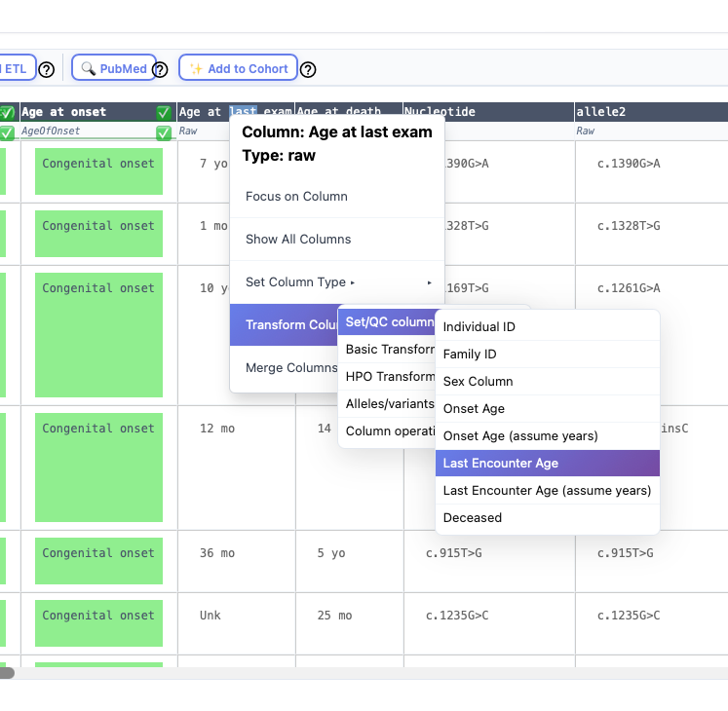The image size is (728, 711).
Task: Click the help icon next to PubMed
Action: click(x=160, y=70)
